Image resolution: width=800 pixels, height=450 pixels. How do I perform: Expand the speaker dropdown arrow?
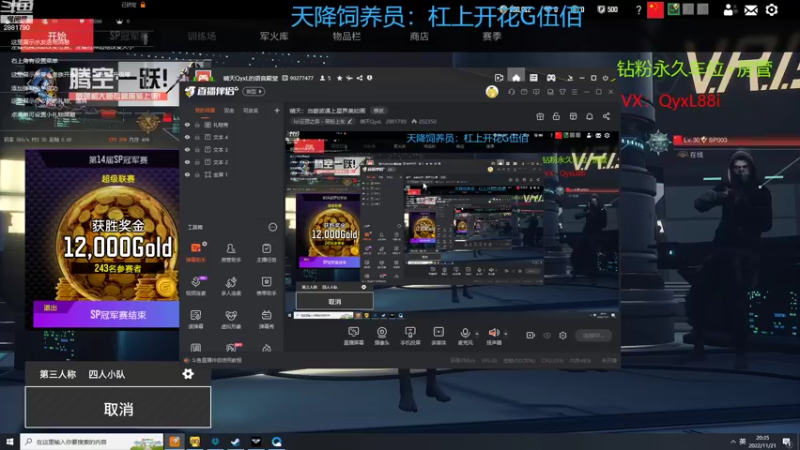click(x=506, y=334)
